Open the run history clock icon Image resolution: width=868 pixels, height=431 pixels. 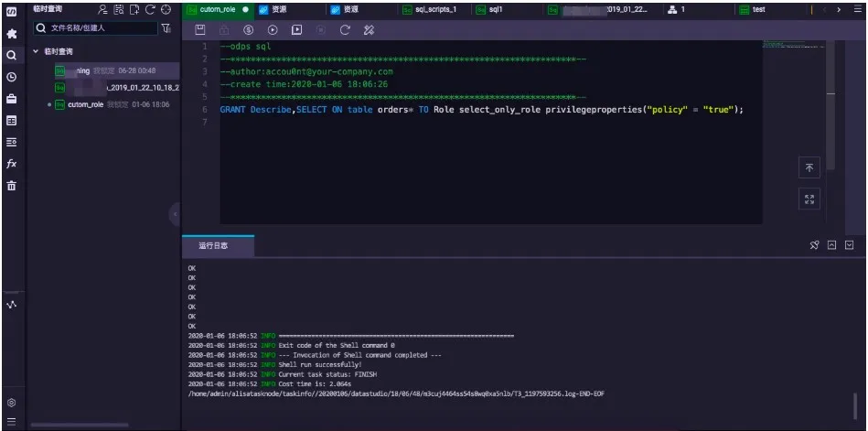[x=11, y=77]
